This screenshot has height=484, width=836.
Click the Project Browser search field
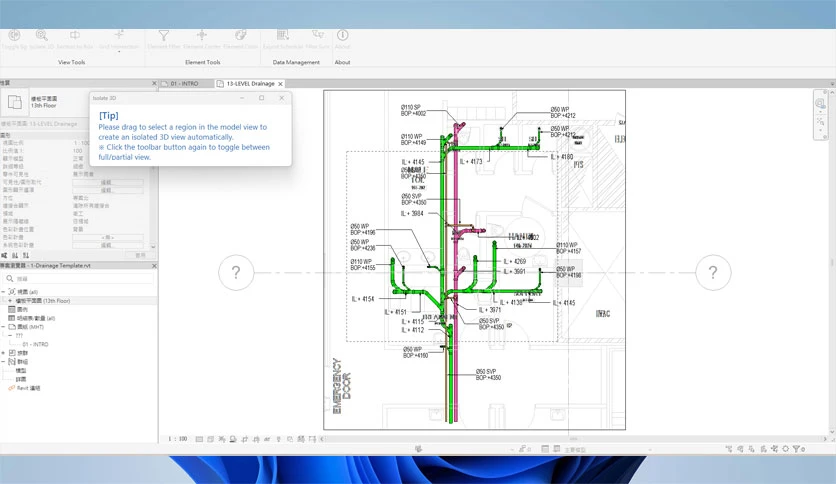[80, 278]
